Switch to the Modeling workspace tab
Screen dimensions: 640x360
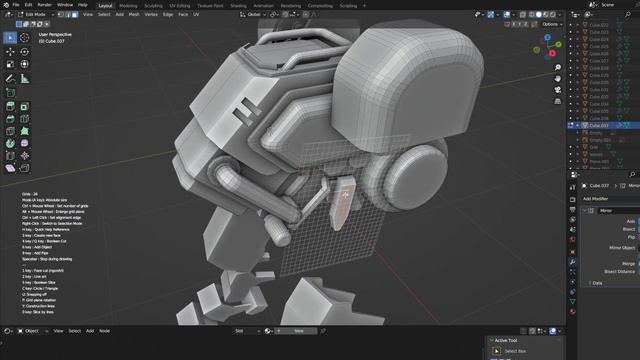[x=128, y=6]
